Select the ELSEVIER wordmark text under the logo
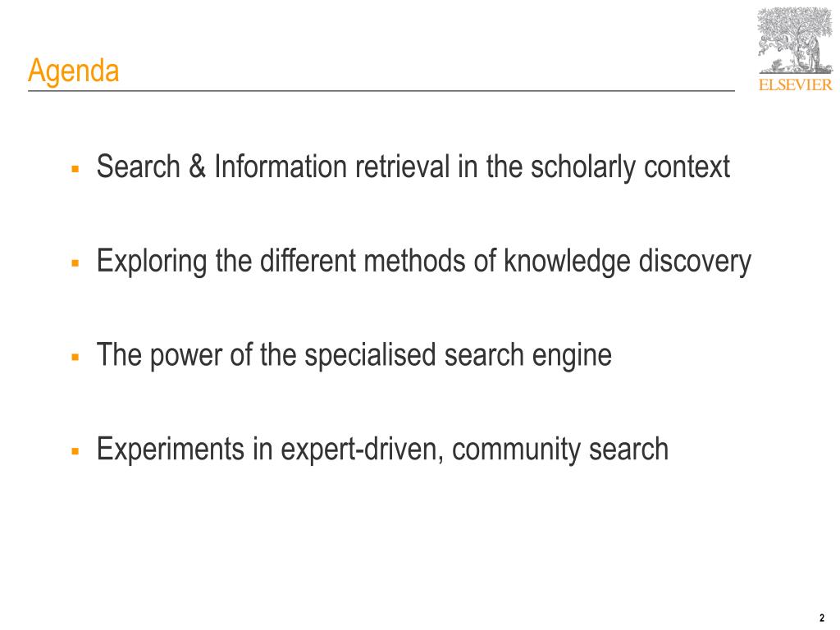The width and height of the screenshot is (840, 630). click(x=796, y=84)
